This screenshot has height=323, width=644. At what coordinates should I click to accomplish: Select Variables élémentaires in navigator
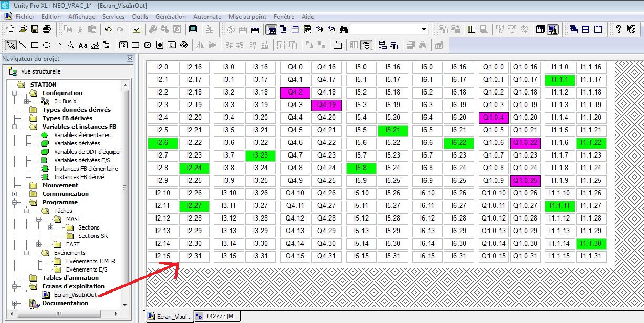82,135
